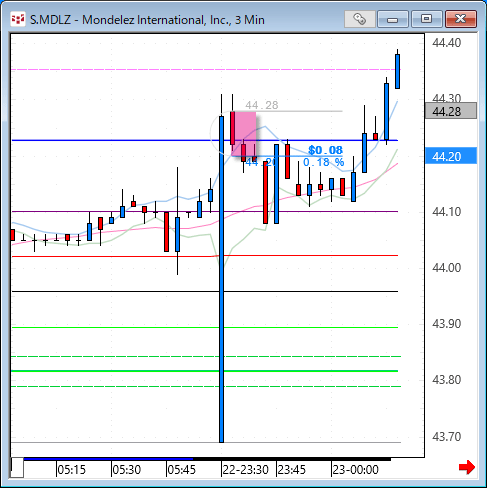Select the pink shaded measurement box
487x488 pixels.
244,134
